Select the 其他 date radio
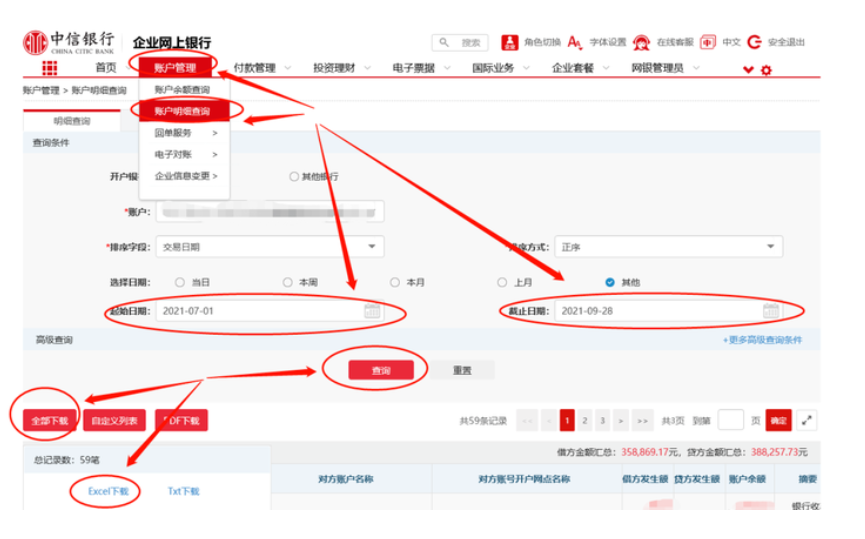 [x=610, y=282]
